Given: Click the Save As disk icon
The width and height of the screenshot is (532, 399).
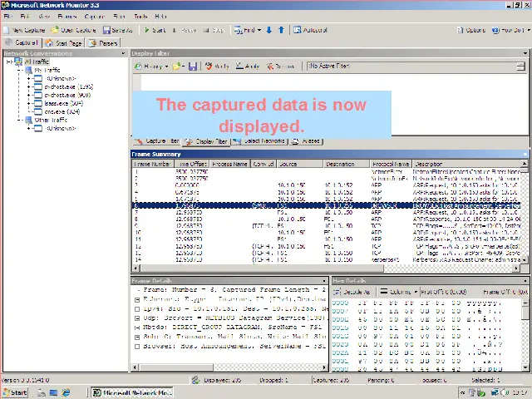Looking at the screenshot, I should 106,30.
